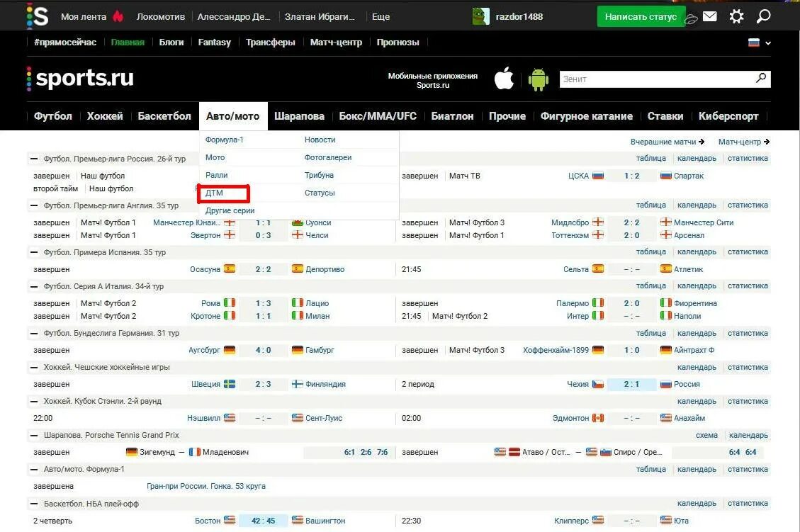Click the Apple app store icon
Screen dimensions: 800x532
tap(504, 79)
